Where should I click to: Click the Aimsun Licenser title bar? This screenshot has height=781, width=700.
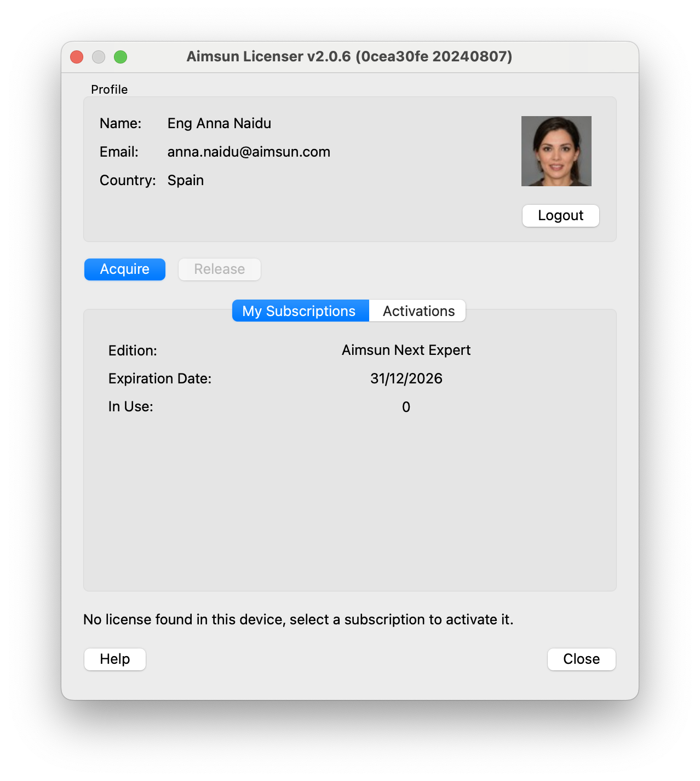point(350,56)
